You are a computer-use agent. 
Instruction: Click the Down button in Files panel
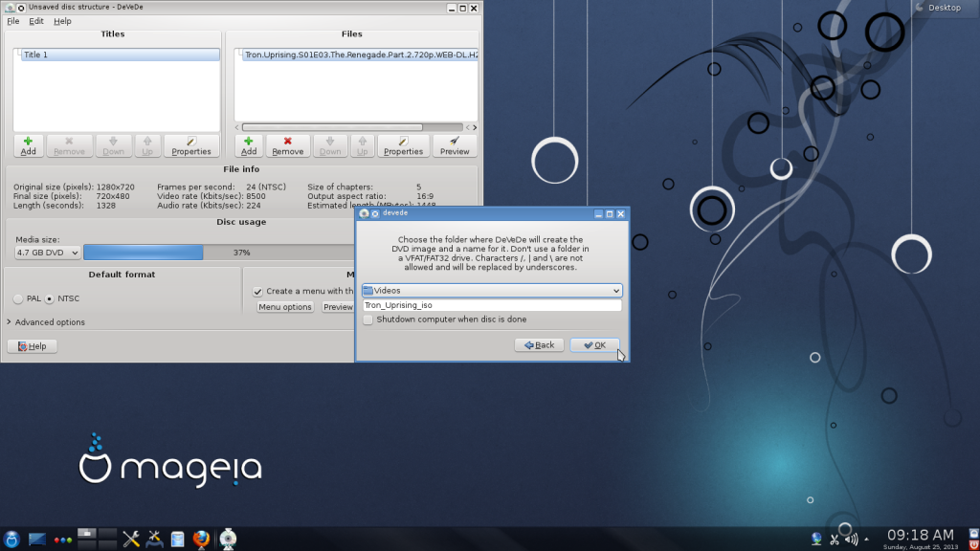pyautogui.click(x=330, y=145)
